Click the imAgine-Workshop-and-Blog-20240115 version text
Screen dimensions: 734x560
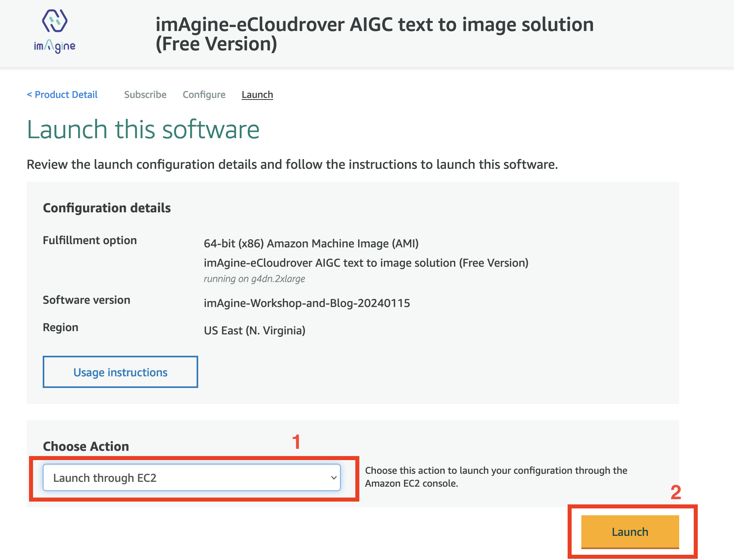click(307, 303)
